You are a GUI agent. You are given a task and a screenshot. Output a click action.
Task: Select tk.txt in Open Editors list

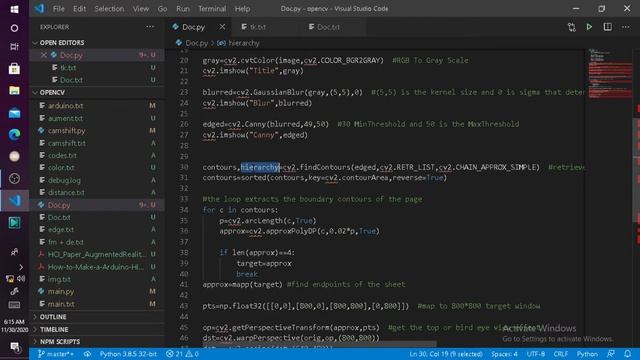pyautogui.click(x=97, y=68)
